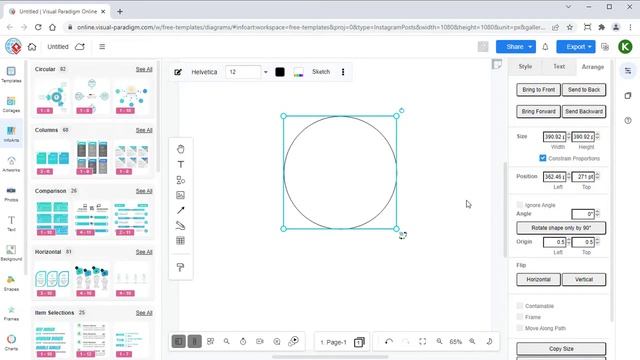This screenshot has height=360, width=640.
Task: Click the zoom in magnifier
Action: [472, 342]
